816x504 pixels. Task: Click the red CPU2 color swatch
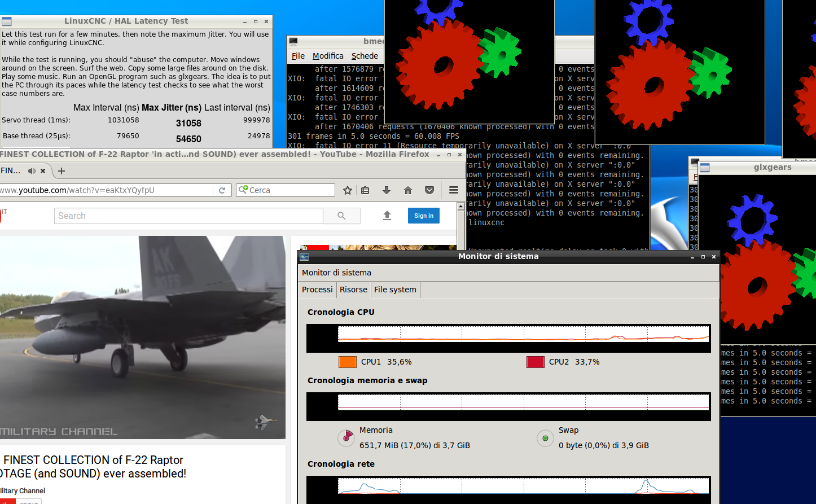[x=535, y=362]
